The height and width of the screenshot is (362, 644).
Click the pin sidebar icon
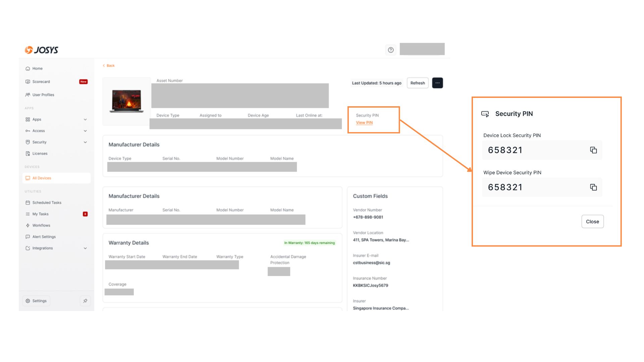[x=85, y=301]
